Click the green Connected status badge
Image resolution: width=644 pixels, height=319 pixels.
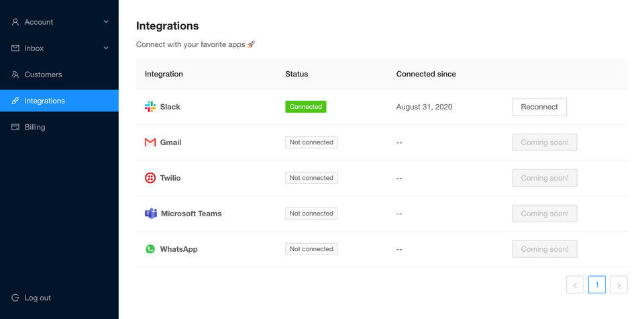pyautogui.click(x=306, y=107)
